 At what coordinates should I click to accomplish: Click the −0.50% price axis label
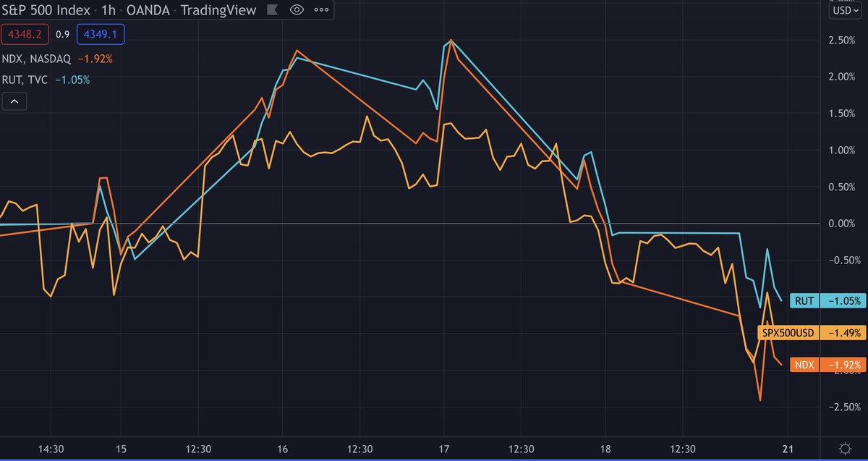coord(843,261)
